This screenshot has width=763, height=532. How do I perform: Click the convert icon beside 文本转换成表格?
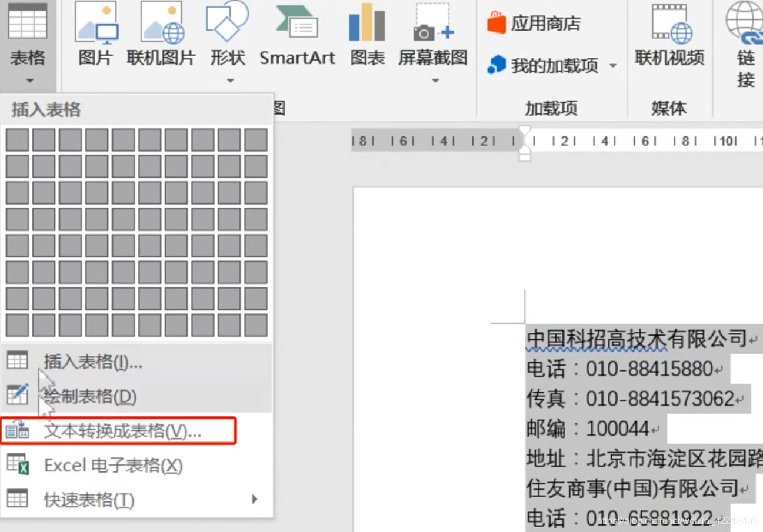coord(17,430)
